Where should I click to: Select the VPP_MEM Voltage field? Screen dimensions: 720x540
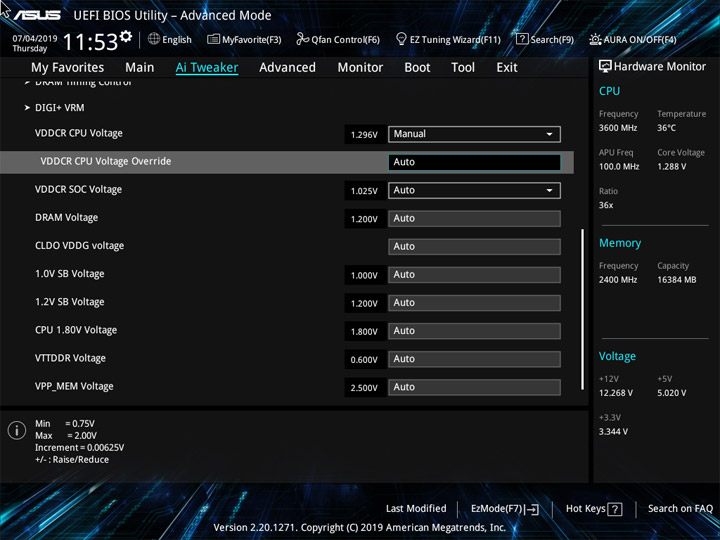[x=474, y=387]
